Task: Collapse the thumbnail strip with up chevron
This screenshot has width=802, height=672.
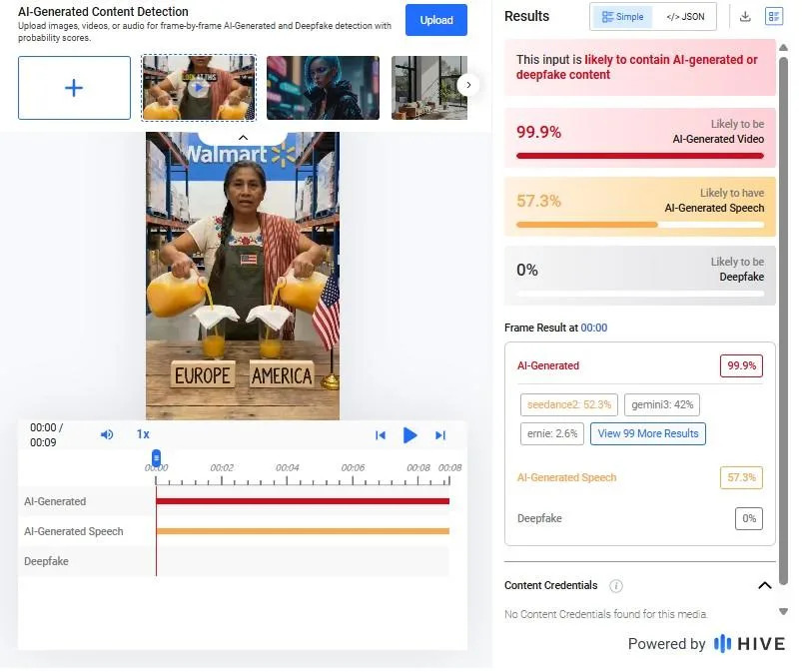Action: tap(243, 138)
